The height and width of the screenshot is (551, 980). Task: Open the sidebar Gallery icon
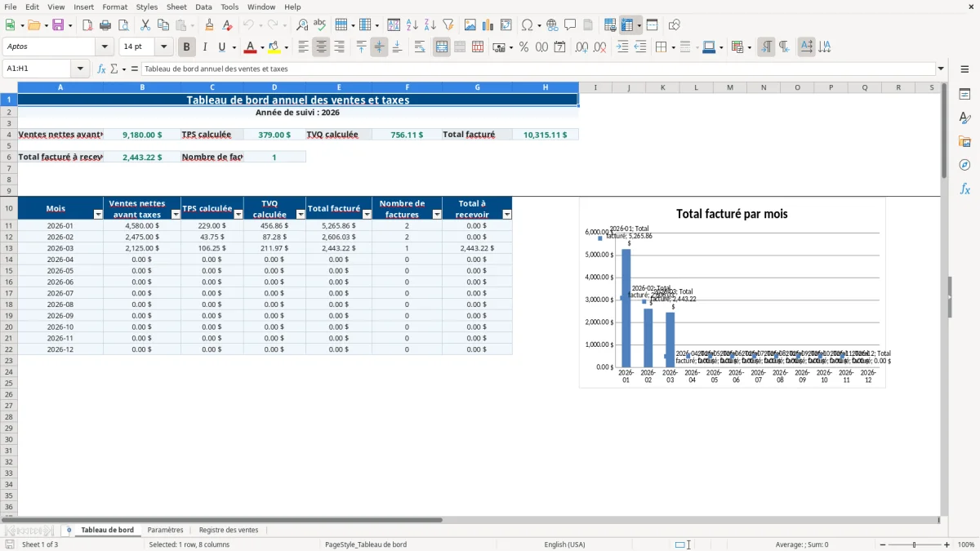964,141
